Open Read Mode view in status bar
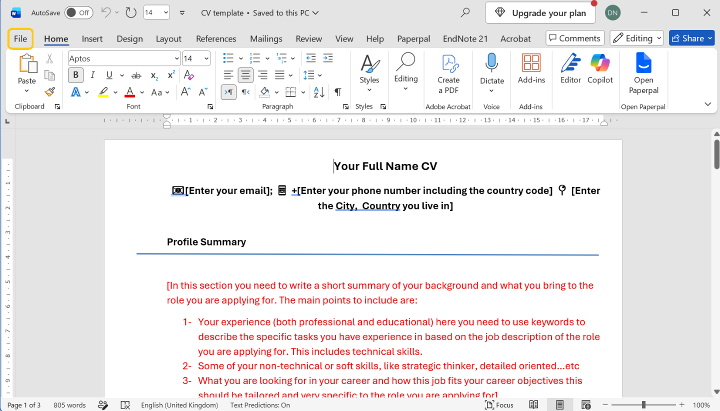Image resolution: width=720 pixels, height=411 pixels. point(533,405)
